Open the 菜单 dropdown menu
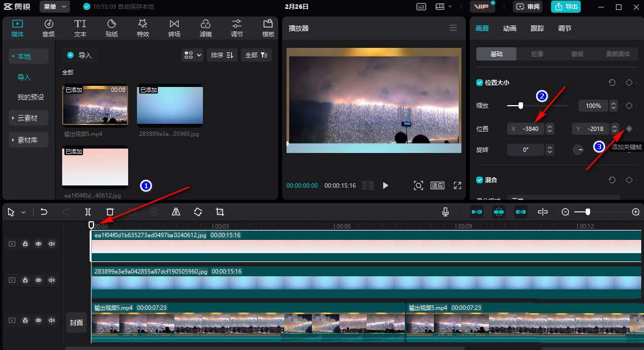 coord(56,7)
